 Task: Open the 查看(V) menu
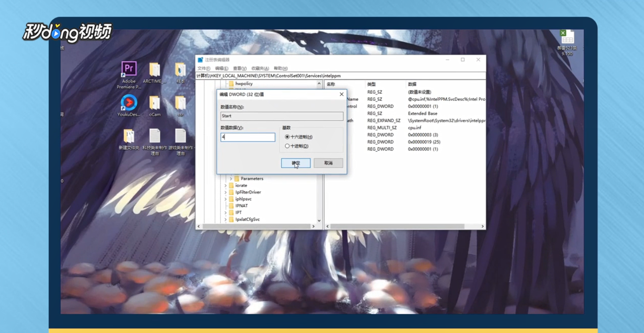pyautogui.click(x=240, y=68)
